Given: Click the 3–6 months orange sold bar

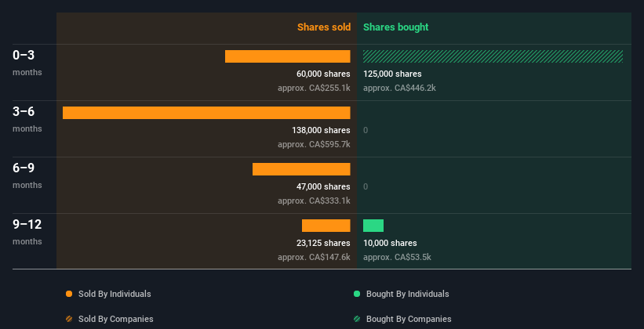Looking at the screenshot, I should 206,113.
